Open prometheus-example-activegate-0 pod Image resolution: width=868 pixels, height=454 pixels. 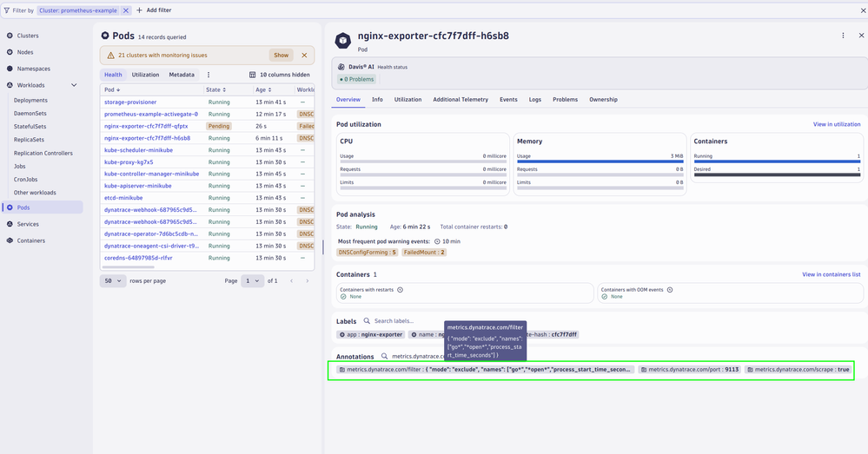point(150,114)
